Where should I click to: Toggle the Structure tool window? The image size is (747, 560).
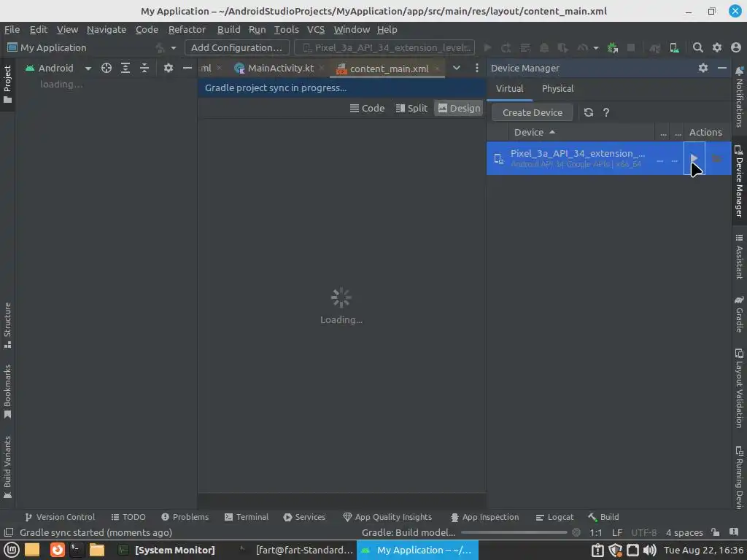[7, 325]
